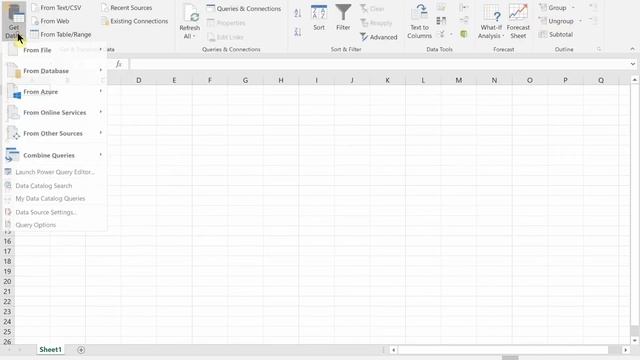
Task: Add a new sheet with plus icon
Action: [x=81, y=350]
